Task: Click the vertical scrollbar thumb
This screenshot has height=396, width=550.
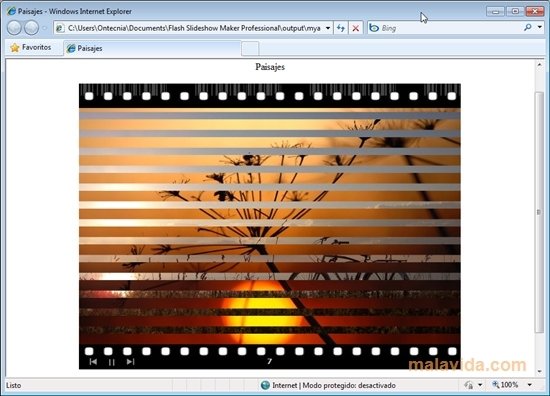Action: click(539, 212)
